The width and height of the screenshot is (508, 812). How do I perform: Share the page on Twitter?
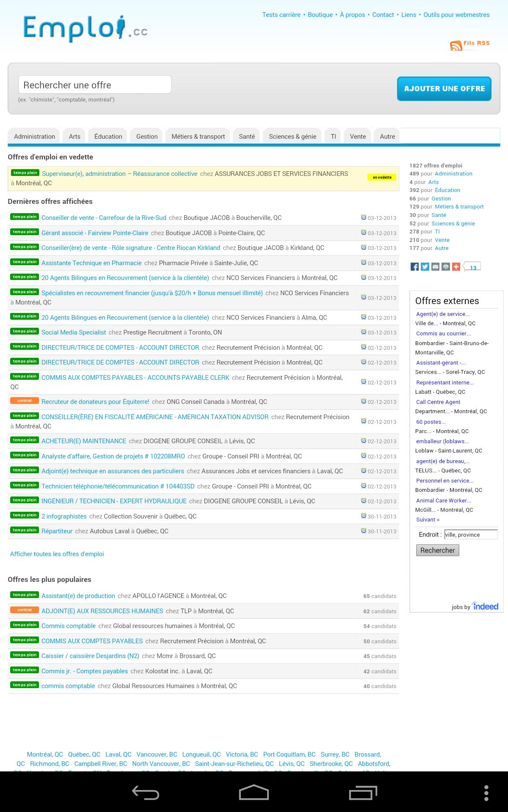425,267
